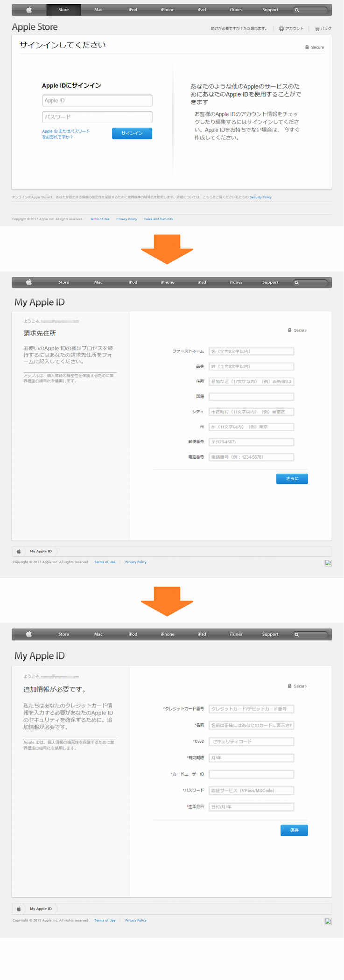Image resolution: width=344 pixels, height=980 pixels.
Task: Open Terms of Use on sign-in page footer
Action: [100, 219]
